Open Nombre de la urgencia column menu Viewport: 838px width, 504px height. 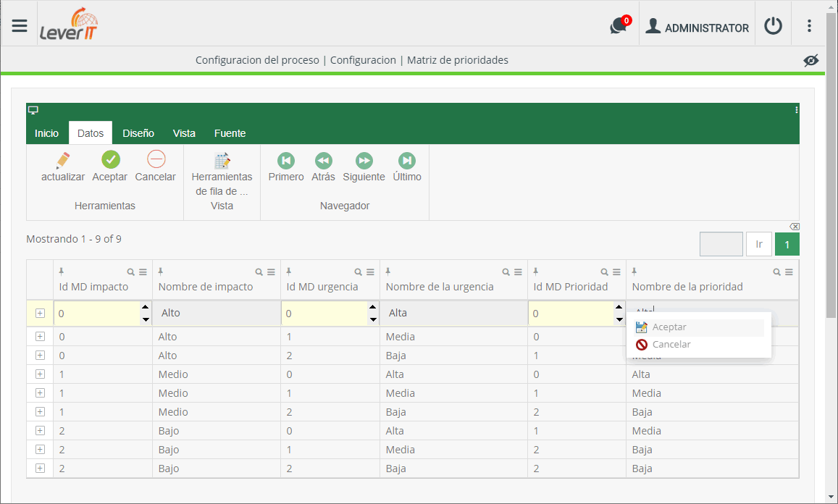tap(518, 272)
